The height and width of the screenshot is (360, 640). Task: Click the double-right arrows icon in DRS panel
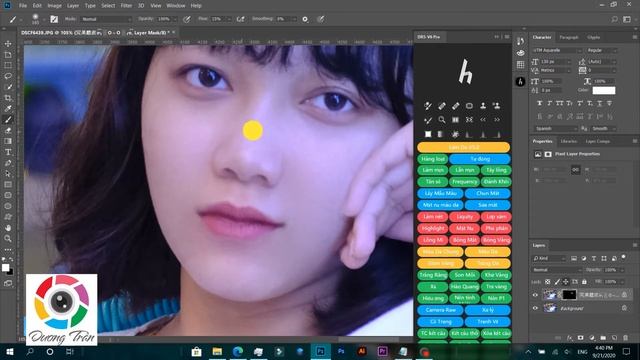(497, 120)
